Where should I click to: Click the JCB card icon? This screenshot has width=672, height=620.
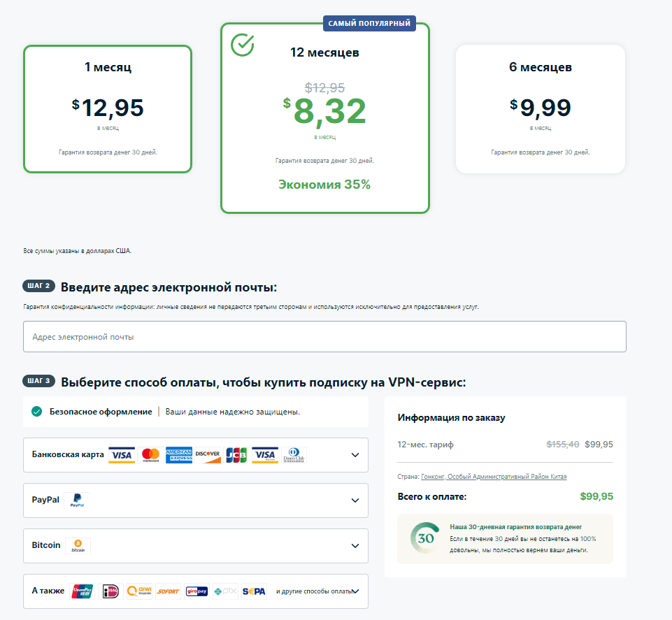click(x=236, y=456)
